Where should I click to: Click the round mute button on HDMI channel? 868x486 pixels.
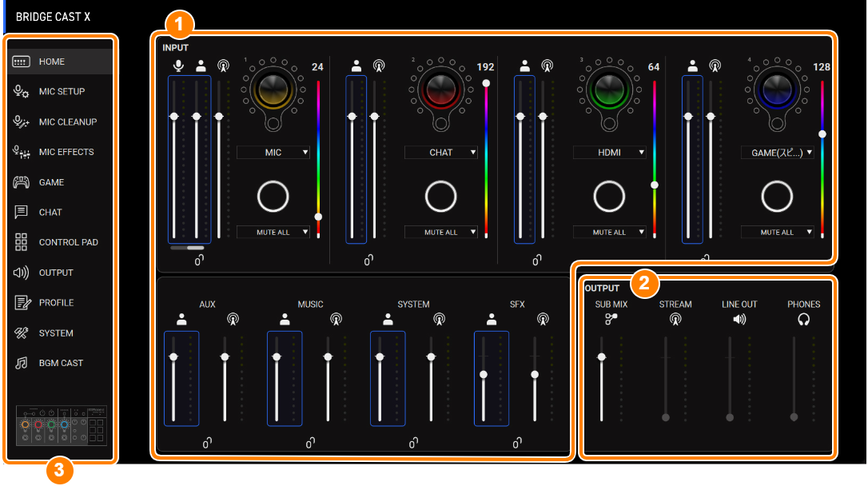click(610, 196)
